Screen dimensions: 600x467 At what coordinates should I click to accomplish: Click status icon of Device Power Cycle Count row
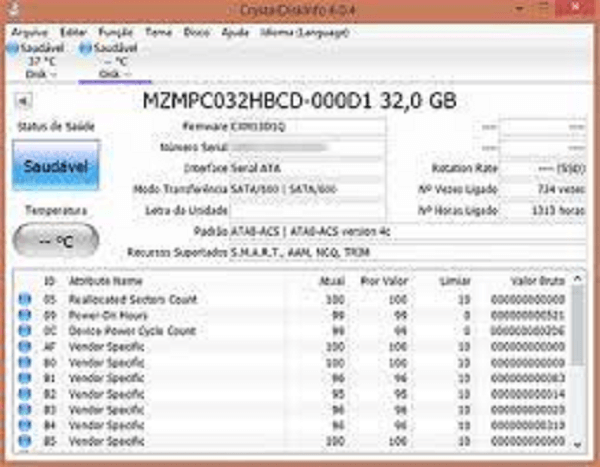[25, 330]
